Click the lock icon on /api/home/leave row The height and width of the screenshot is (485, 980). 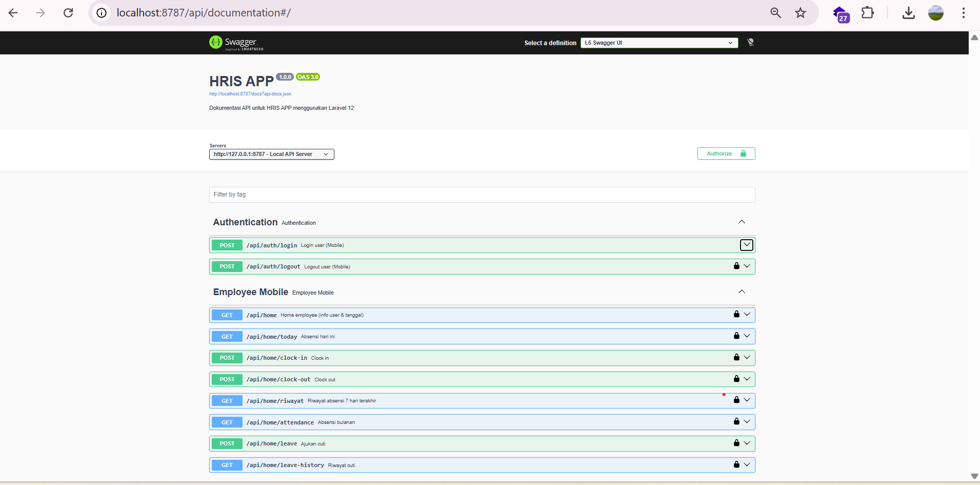[736, 443]
